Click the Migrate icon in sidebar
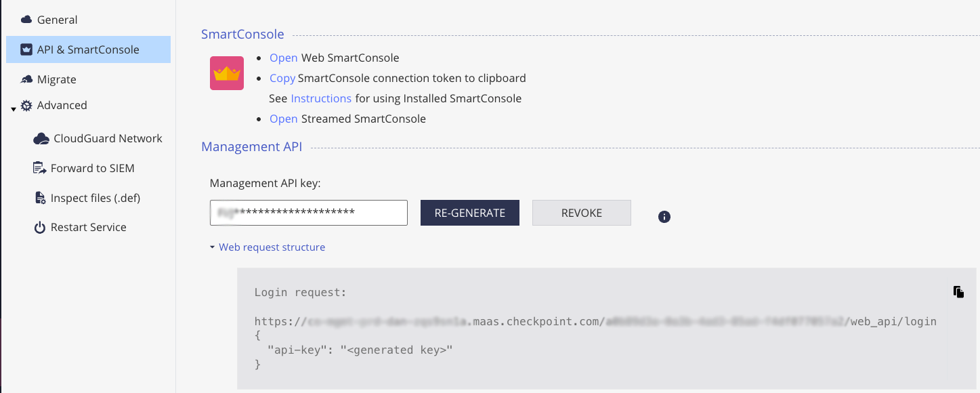The height and width of the screenshot is (393, 980). click(x=26, y=79)
